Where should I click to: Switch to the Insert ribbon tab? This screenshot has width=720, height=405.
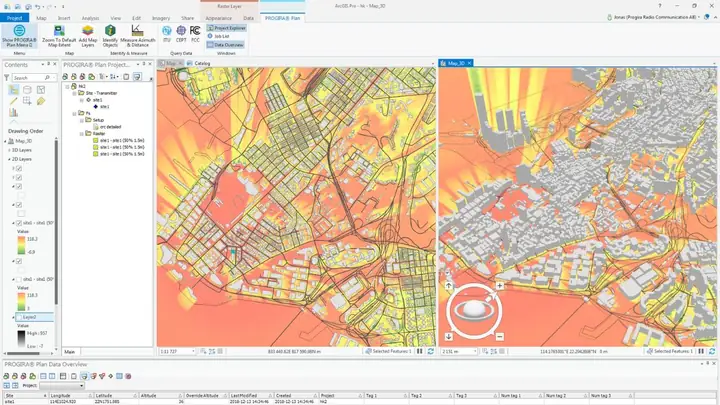click(x=64, y=18)
